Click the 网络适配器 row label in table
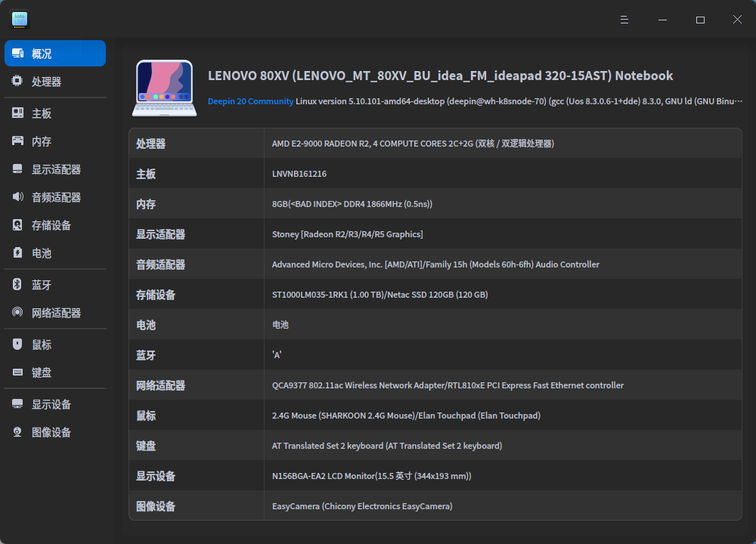Viewport: 756px width, 544px height. (160, 385)
